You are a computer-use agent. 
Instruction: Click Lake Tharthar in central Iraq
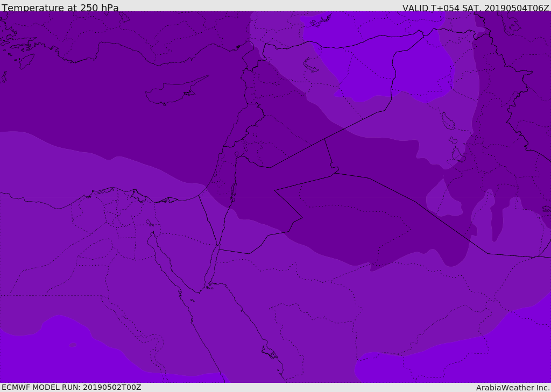coord(448,121)
